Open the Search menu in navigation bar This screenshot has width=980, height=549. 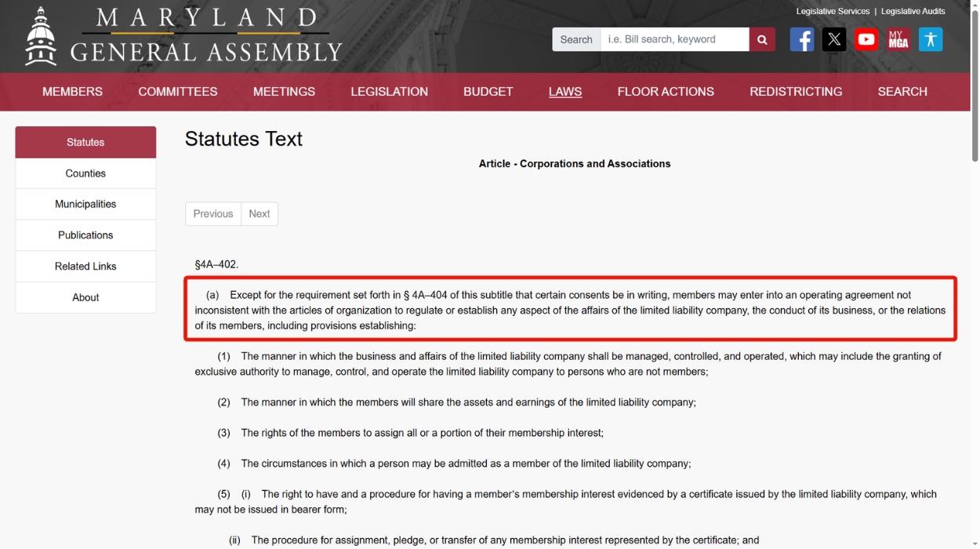tap(902, 92)
